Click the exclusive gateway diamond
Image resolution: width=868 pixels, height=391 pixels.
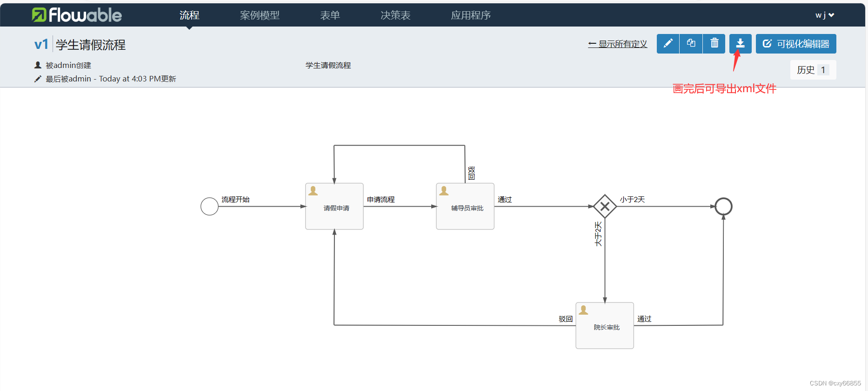[x=605, y=206]
